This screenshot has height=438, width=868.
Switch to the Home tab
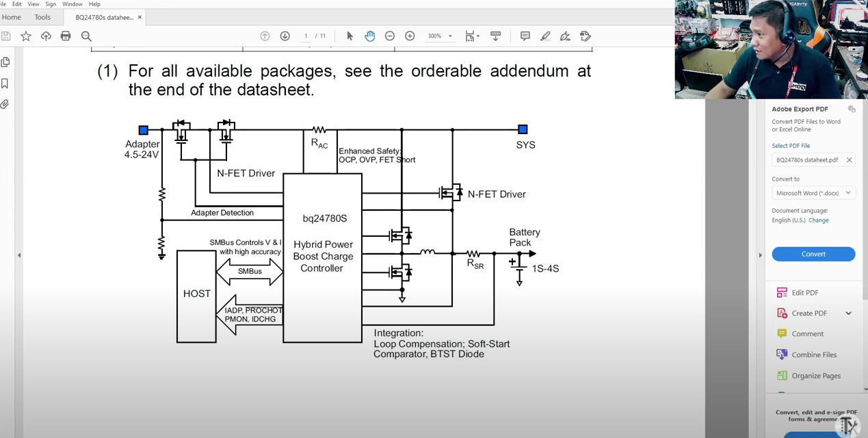point(12,17)
